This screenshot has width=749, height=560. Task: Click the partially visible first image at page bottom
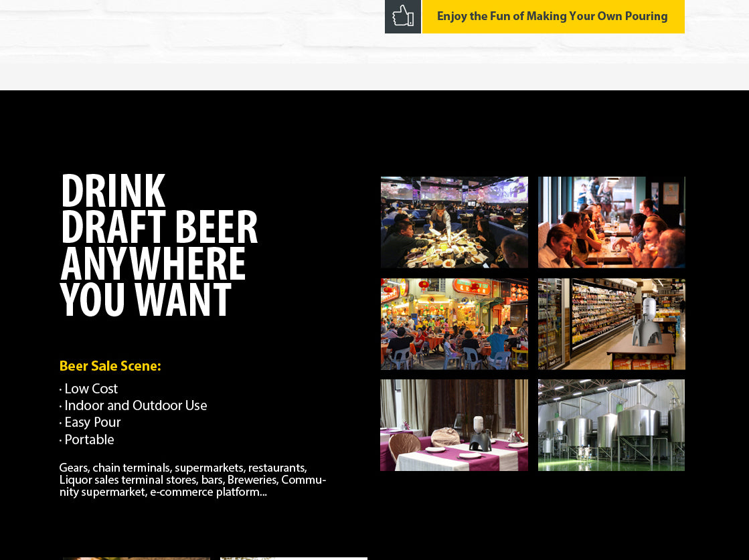[136, 558]
